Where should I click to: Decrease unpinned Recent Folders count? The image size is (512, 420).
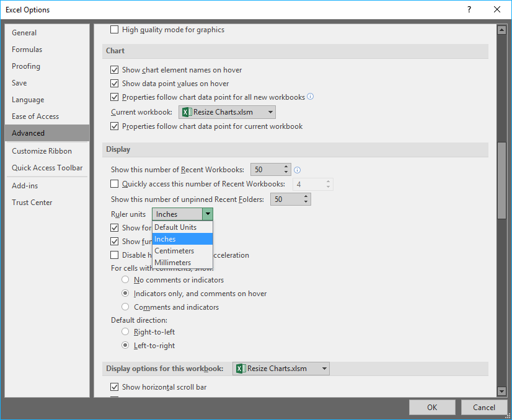tap(306, 202)
